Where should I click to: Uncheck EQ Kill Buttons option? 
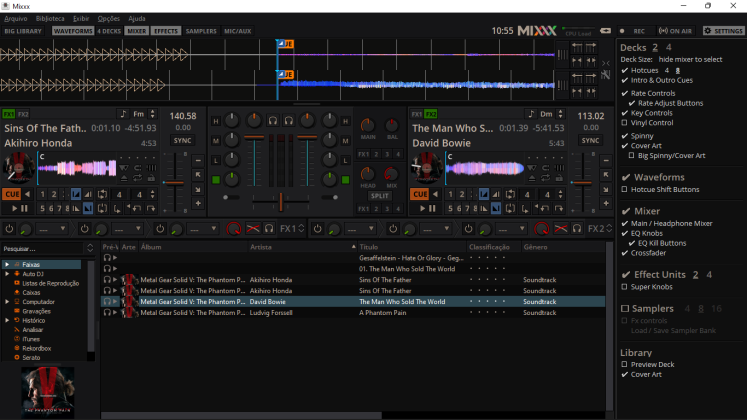632,243
